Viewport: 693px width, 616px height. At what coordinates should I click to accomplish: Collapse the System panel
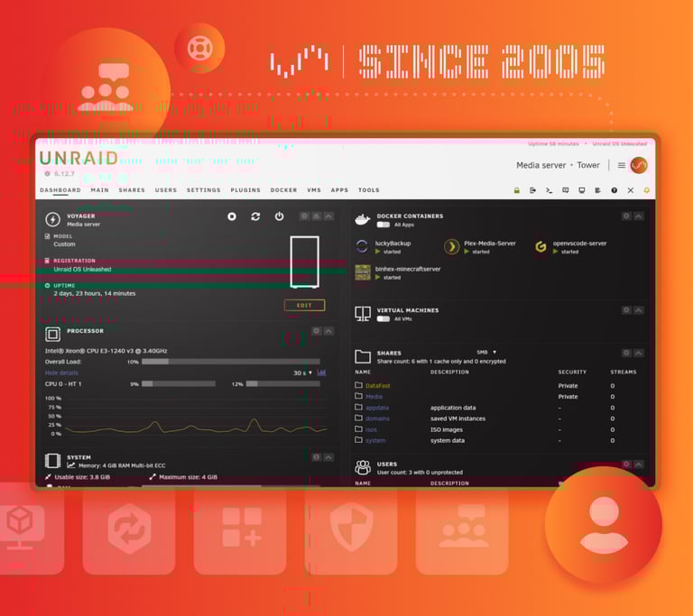click(x=328, y=457)
